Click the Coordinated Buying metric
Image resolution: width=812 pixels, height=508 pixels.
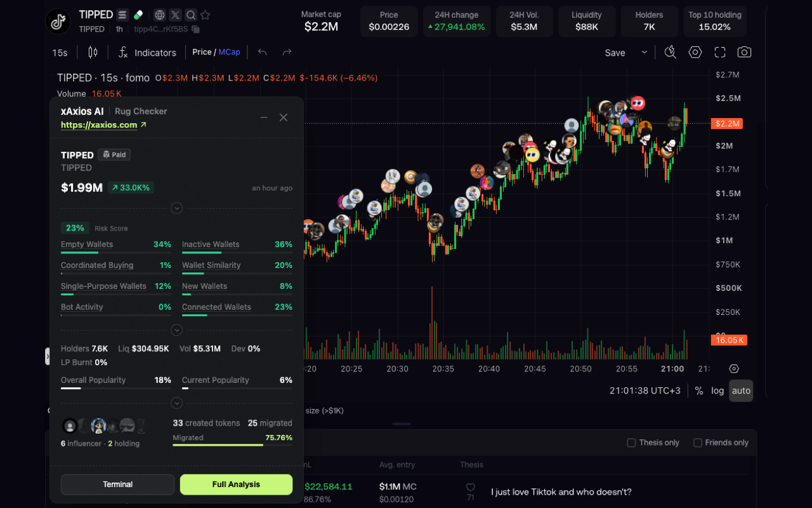click(x=116, y=267)
